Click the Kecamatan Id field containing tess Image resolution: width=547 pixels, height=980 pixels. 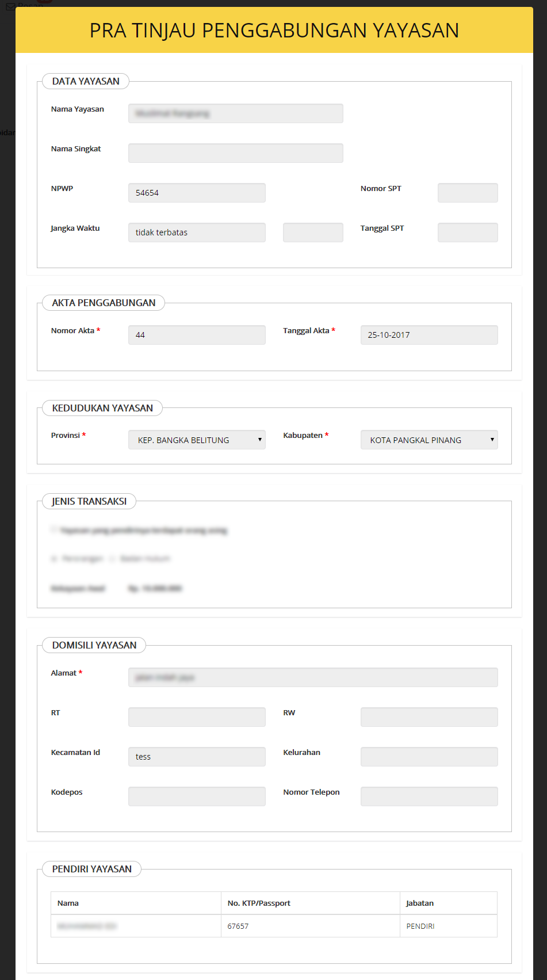click(x=197, y=757)
